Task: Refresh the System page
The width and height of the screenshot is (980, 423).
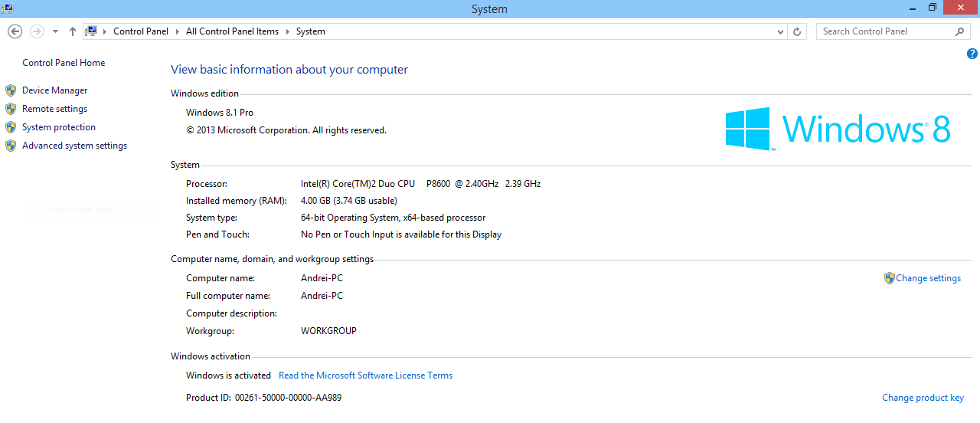Action: [797, 31]
